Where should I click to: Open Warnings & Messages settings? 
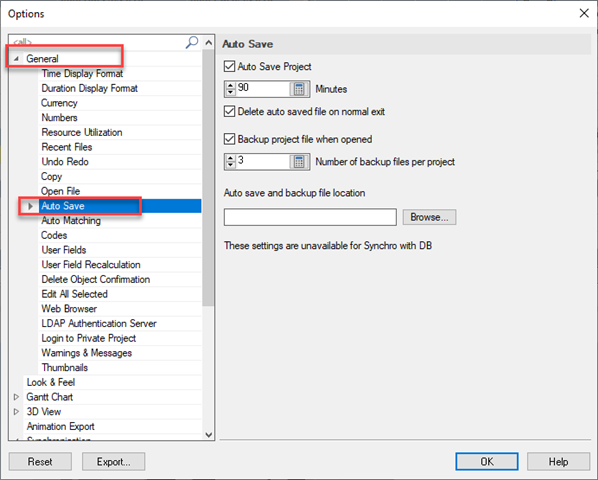(x=87, y=353)
